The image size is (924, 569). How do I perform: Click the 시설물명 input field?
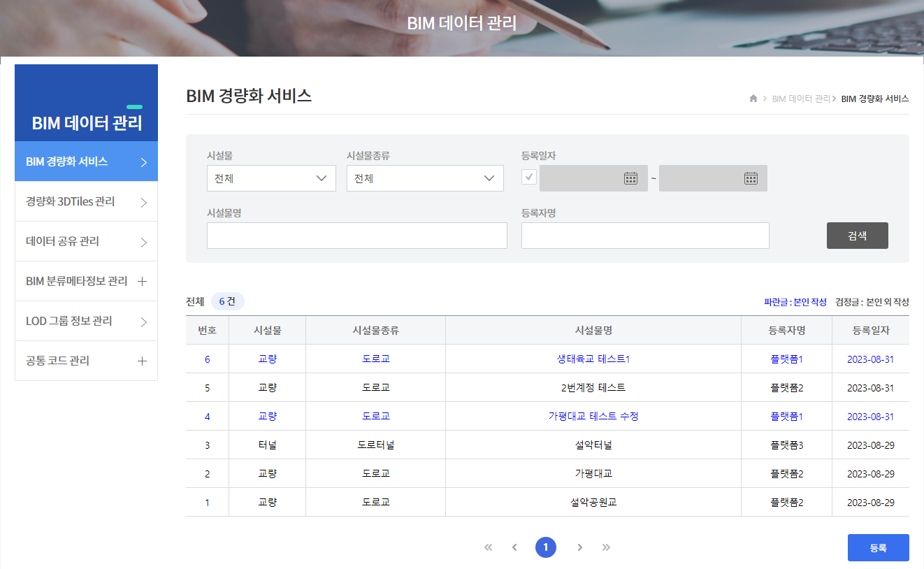point(356,236)
